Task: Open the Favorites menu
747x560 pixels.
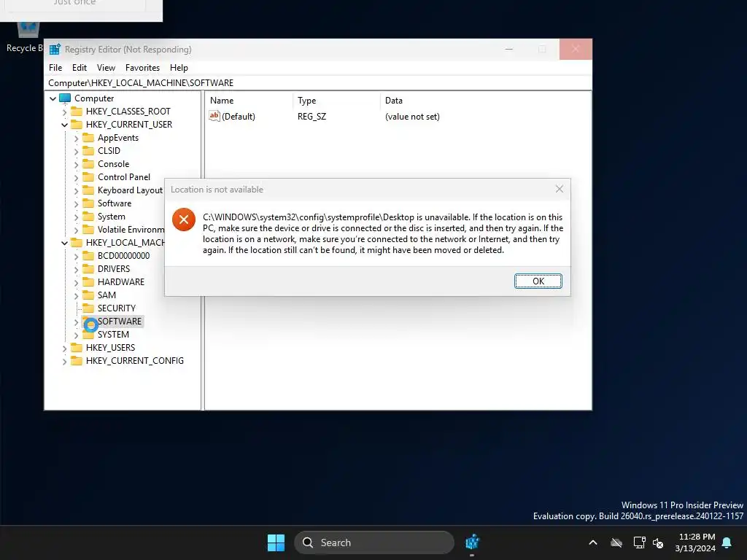Action: [x=142, y=68]
